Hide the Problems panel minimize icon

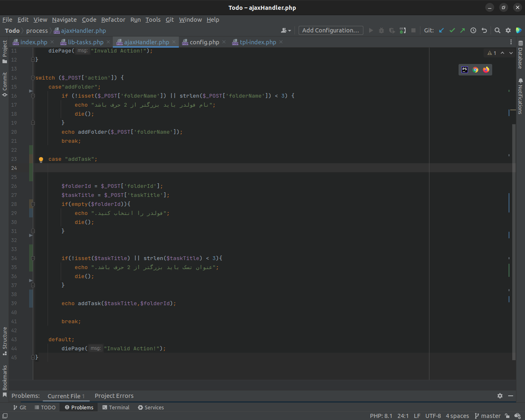(x=511, y=396)
